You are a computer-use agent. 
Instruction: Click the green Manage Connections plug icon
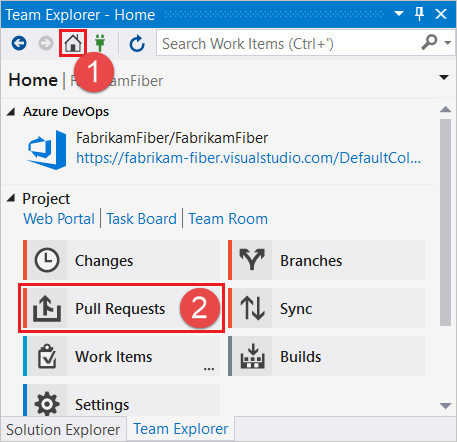100,43
